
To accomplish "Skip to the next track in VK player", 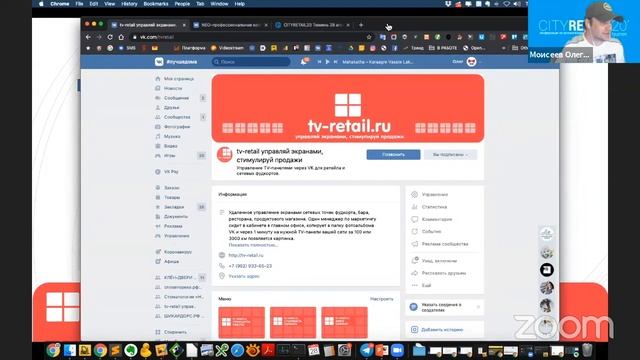I will 336,62.
